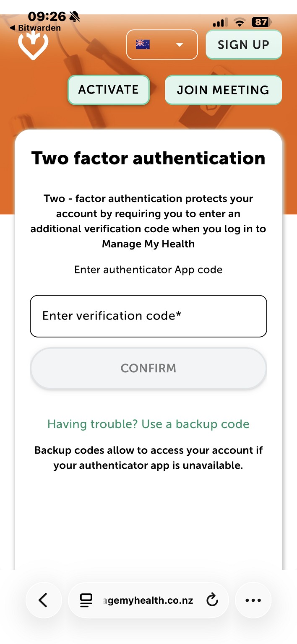297x644 pixels.
Task: Open the page options icon in the address bar
Action: pyautogui.click(x=86, y=600)
